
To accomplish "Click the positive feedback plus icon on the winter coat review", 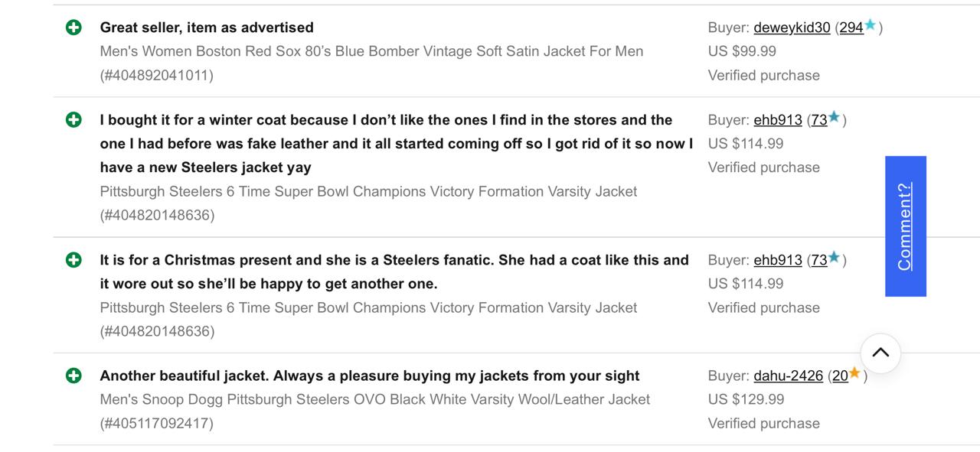I will [x=73, y=119].
